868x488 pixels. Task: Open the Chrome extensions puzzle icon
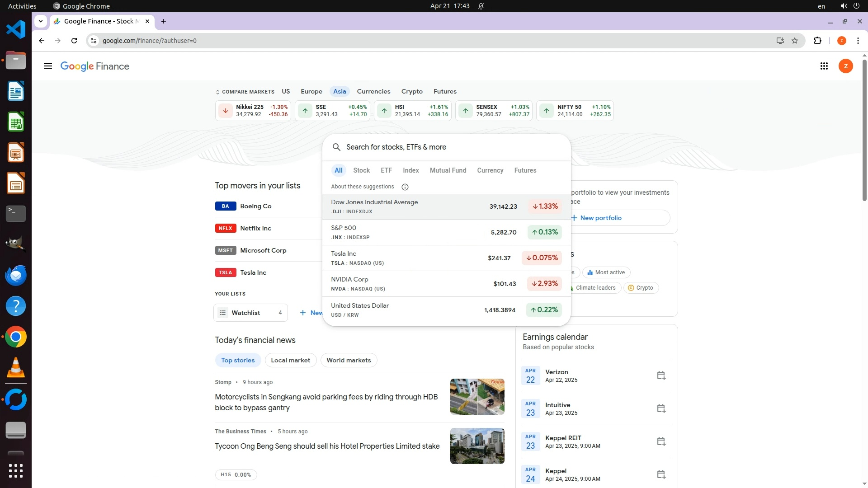[x=817, y=41]
